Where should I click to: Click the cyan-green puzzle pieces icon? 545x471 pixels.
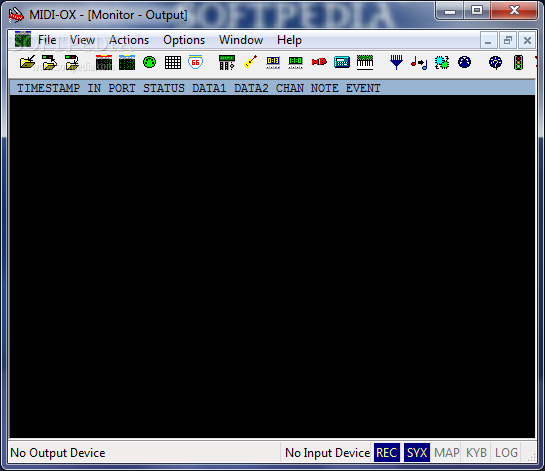(442, 63)
